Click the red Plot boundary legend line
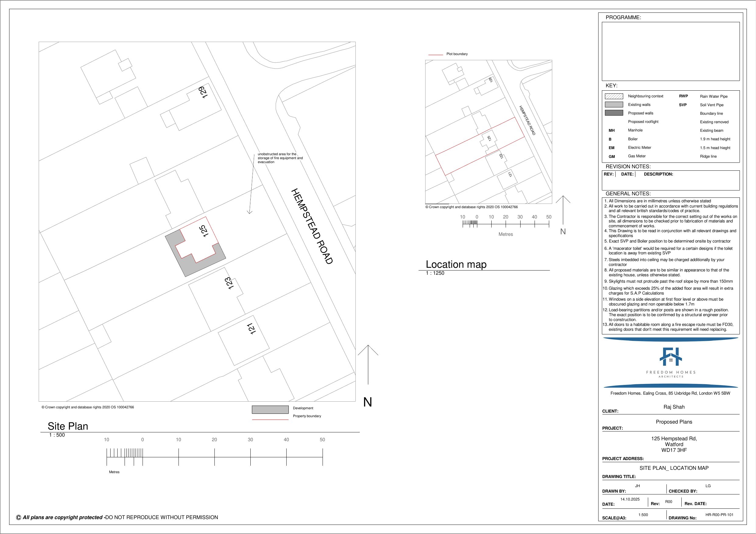 435,55
